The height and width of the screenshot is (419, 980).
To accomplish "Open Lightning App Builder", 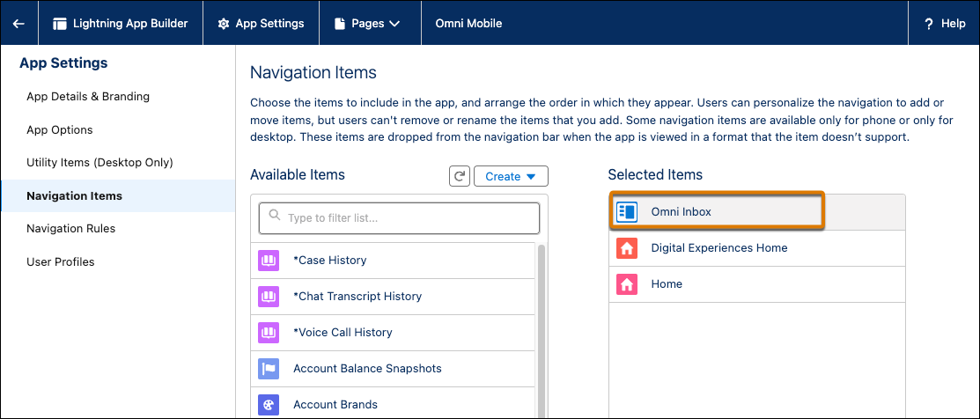I will [121, 24].
